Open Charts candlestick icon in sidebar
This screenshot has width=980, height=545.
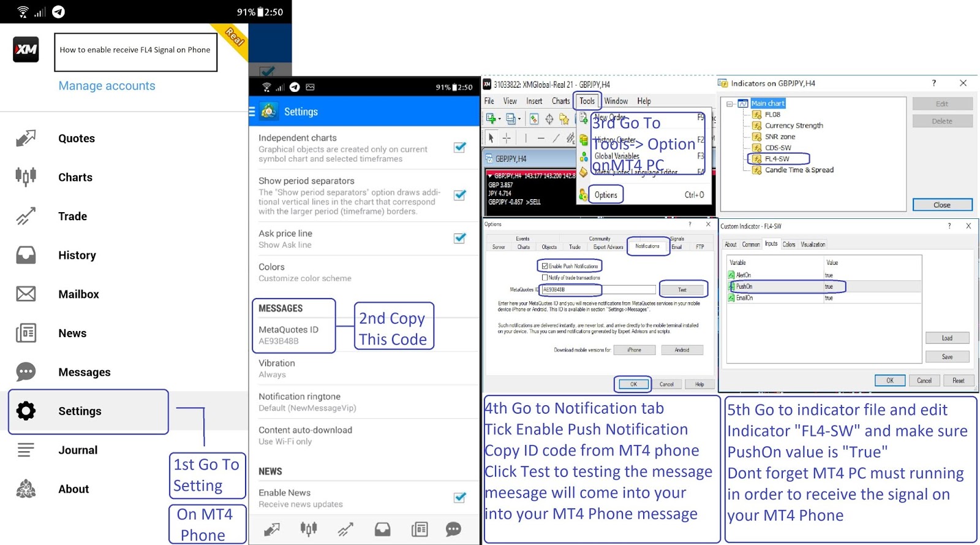click(26, 177)
